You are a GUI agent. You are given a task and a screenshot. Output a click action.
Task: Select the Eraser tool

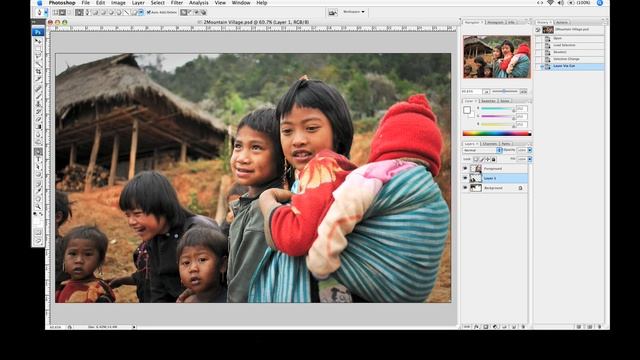(38, 119)
